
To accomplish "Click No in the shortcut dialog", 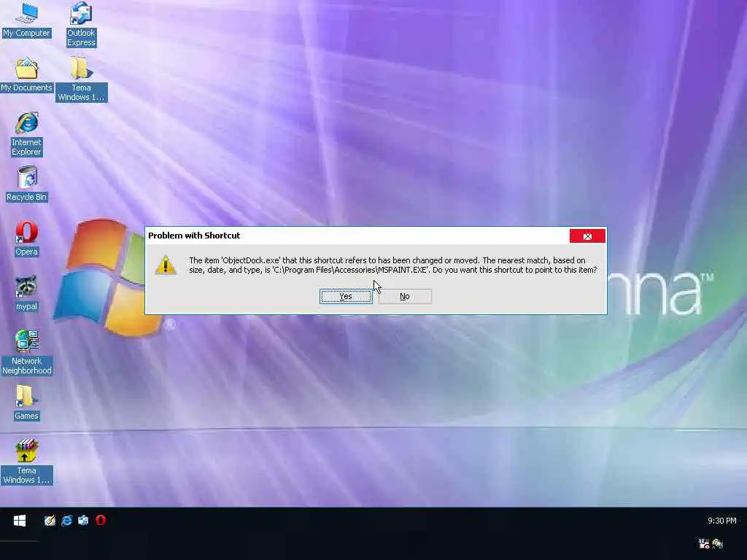I will tap(405, 296).
